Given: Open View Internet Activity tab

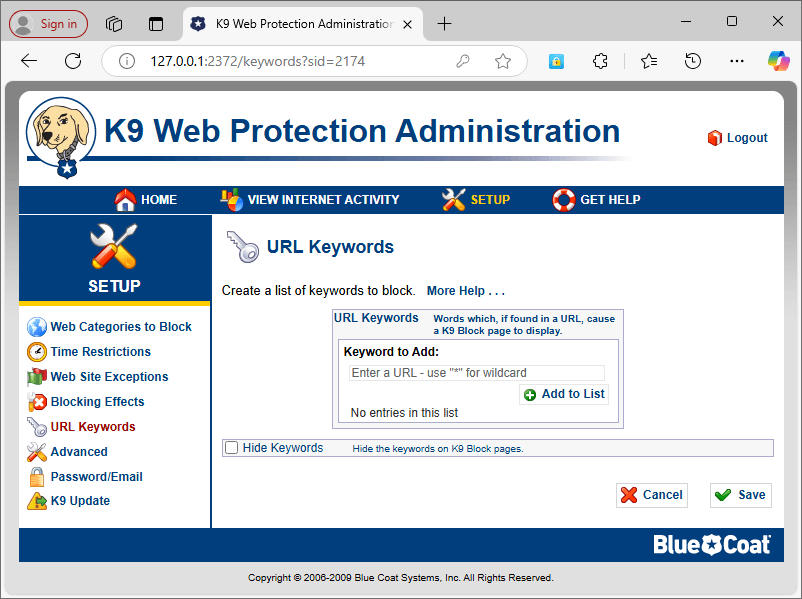Looking at the screenshot, I should point(310,199).
